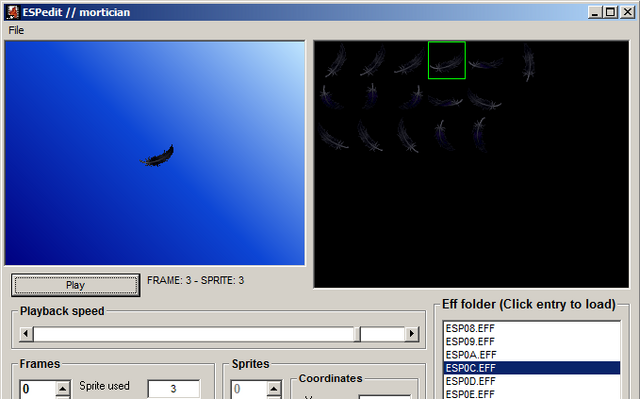The image size is (640, 399).
Task: Click the Sprite used input field
Action: coord(173,389)
